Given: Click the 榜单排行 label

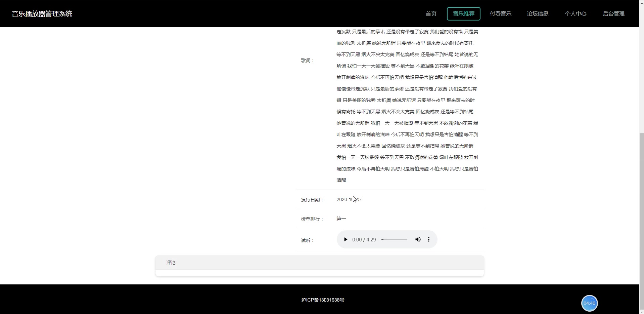Looking at the screenshot, I should click(312, 219).
